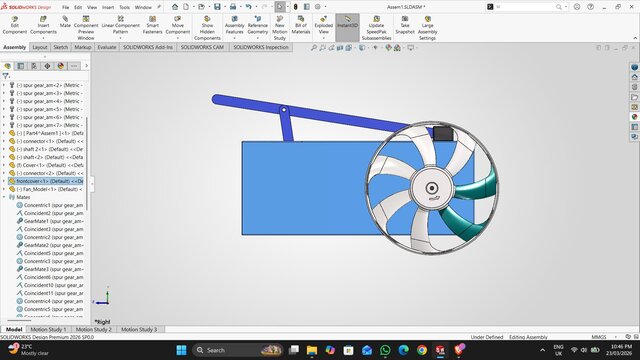Image resolution: width=640 pixels, height=360 pixels.
Task: Expand the Reference Geometry dropdown arrow
Action: point(258,38)
